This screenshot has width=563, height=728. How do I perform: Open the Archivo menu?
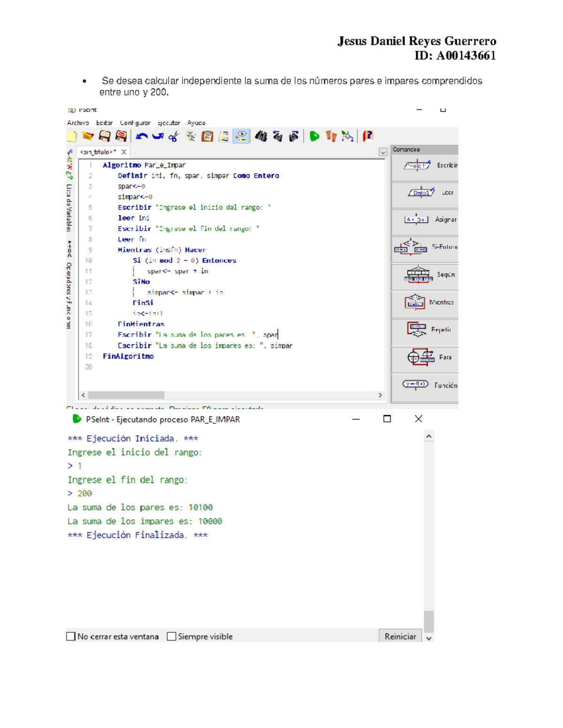tap(78, 123)
